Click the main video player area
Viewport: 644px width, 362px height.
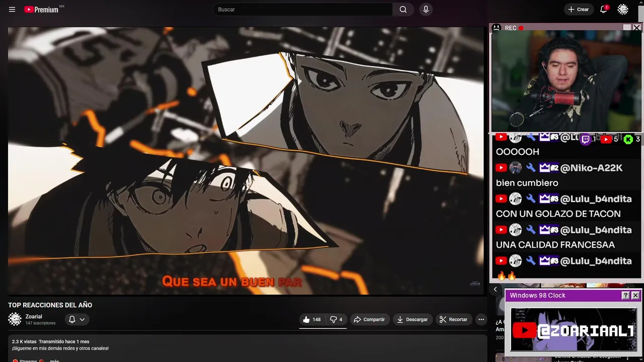[x=246, y=161]
